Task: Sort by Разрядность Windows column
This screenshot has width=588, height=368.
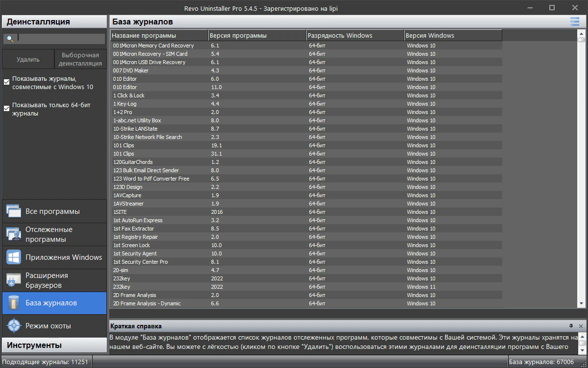Action: click(355, 36)
